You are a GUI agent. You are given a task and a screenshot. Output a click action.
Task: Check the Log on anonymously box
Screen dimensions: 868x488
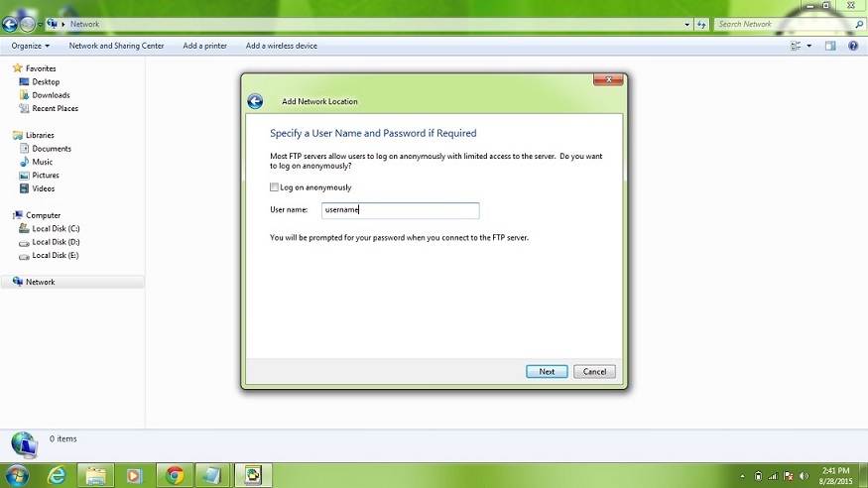(274, 187)
